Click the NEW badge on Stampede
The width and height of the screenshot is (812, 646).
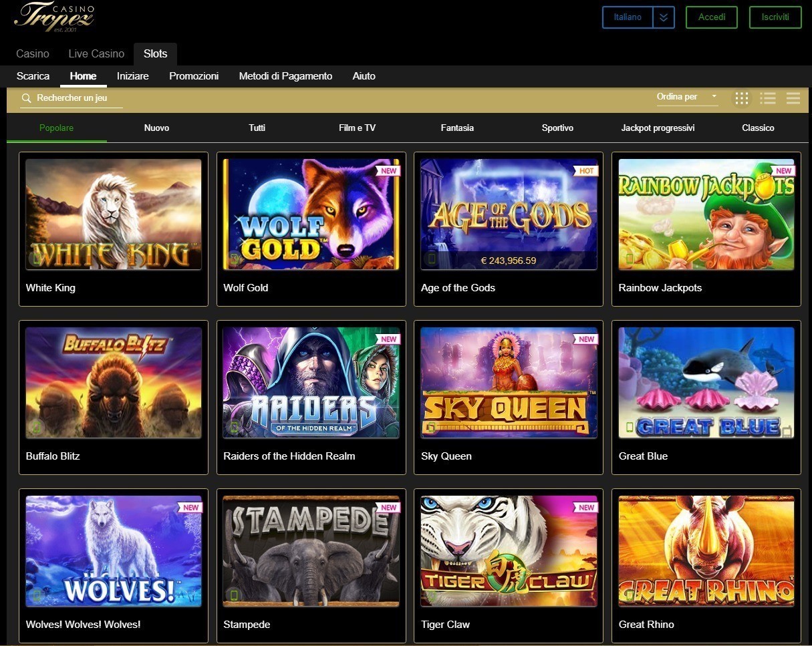[x=388, y=508]
